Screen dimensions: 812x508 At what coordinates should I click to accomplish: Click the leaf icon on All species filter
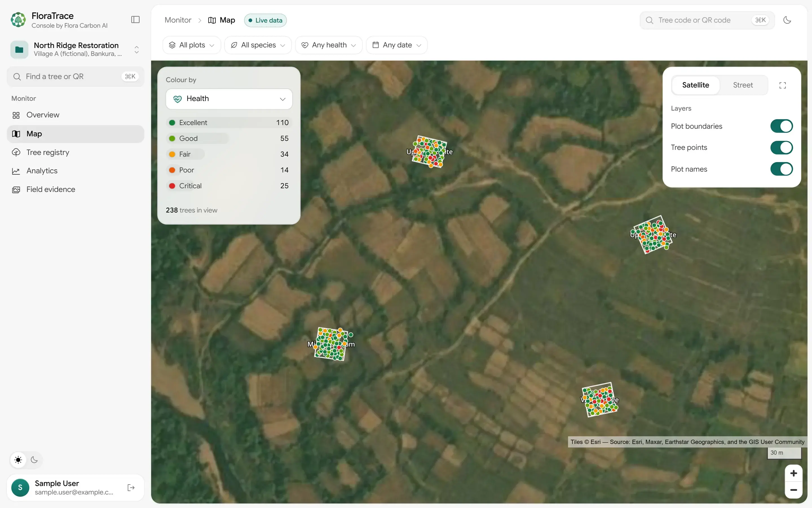tap(234, 45)
